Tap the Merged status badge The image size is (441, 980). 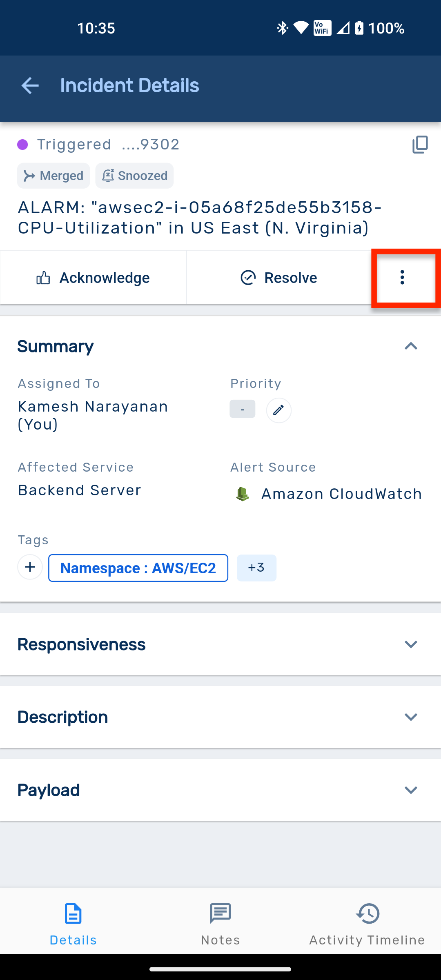click(53, 176)
